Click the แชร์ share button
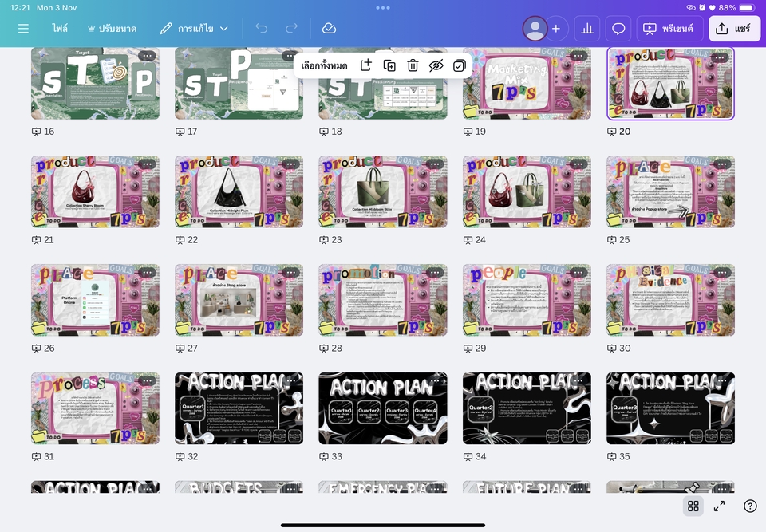 coord(734,29)
